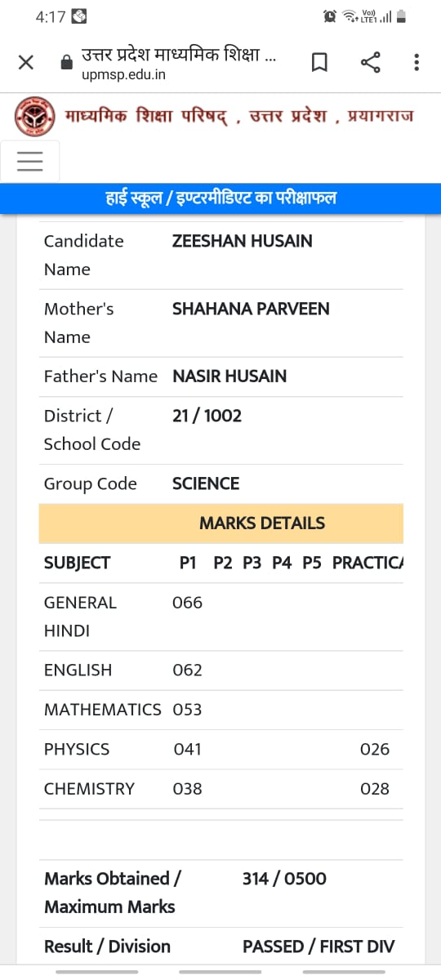Select candidate name ZEESHAN HUSAIN

point(242,241)
